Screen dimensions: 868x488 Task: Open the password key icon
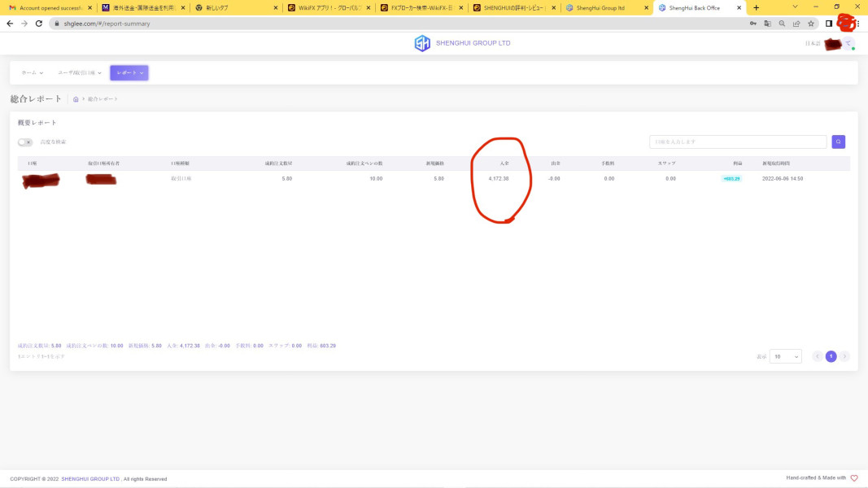(752, 24)
